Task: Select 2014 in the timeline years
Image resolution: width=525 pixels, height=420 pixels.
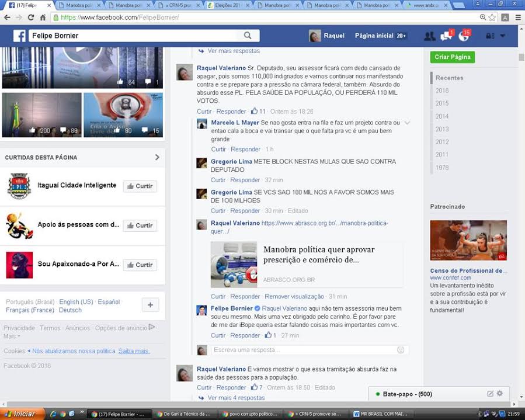Action: coord(442,116)
